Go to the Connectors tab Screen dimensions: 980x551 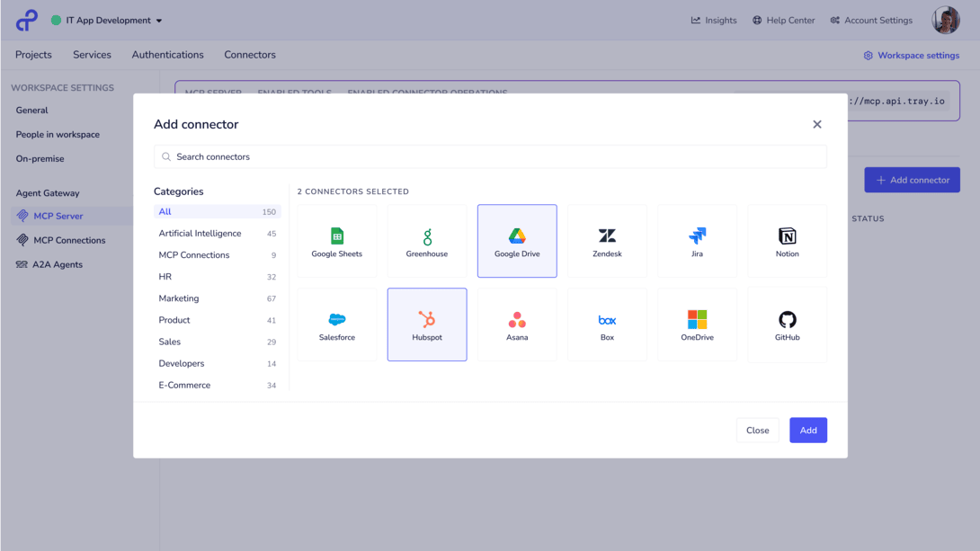pos(250,55)
